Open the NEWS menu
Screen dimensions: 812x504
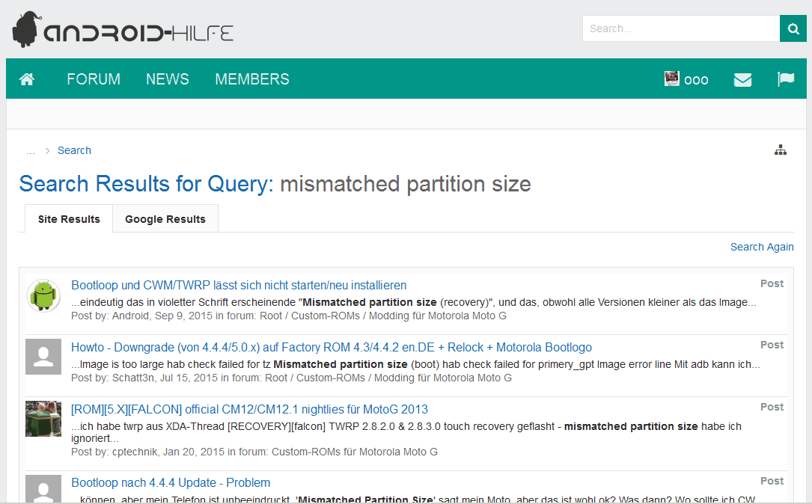168,79
